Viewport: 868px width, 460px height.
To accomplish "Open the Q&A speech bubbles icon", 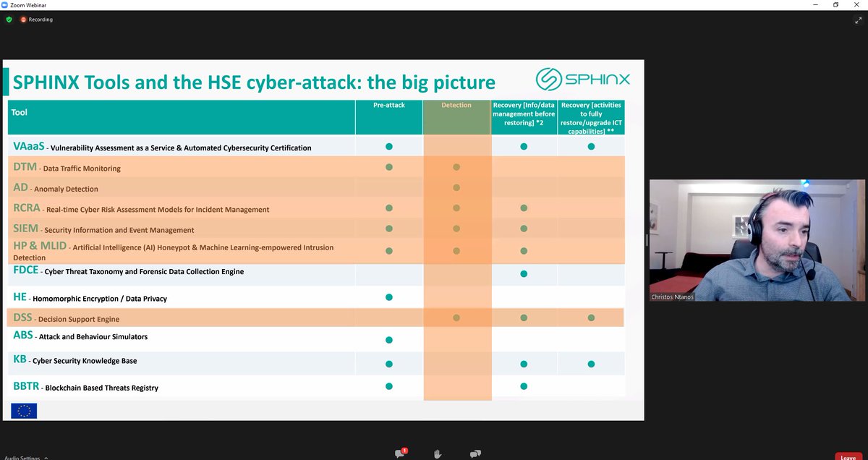I will [475, 453].
